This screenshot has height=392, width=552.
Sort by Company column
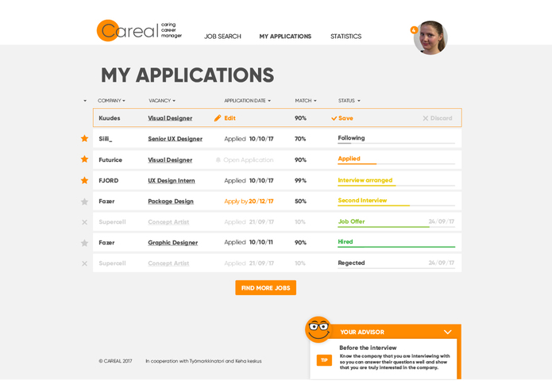[x=112, y=101]
